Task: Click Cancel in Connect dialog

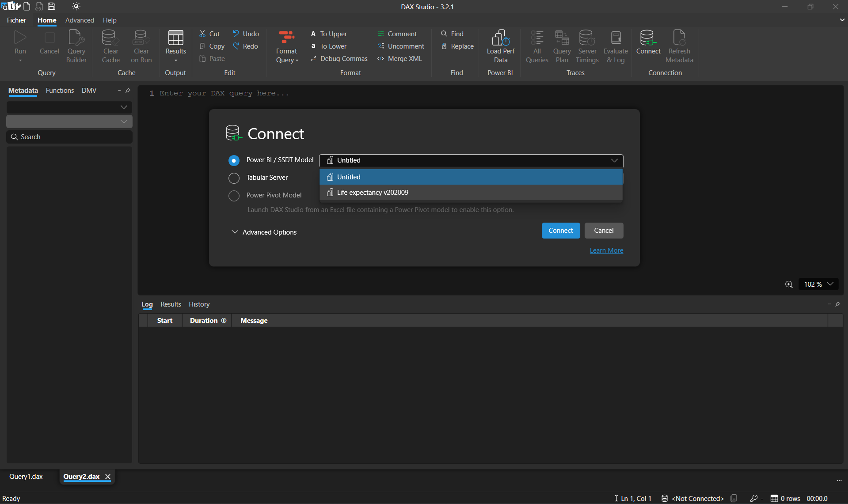Action: (x=604, y=231)
